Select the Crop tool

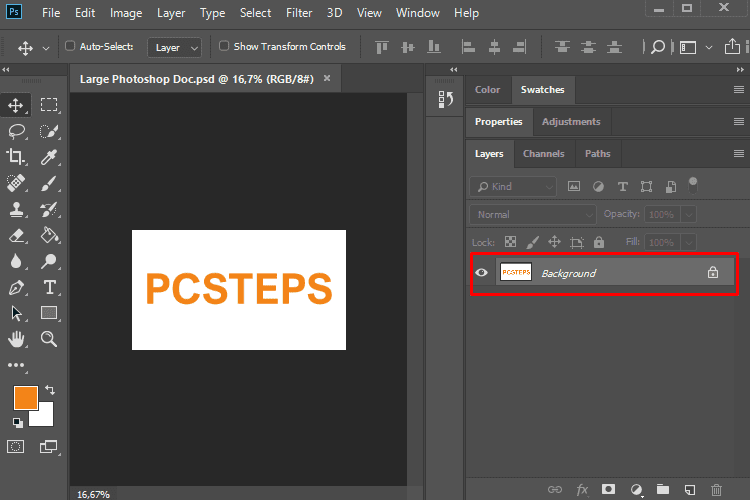[x=16, y=156]
